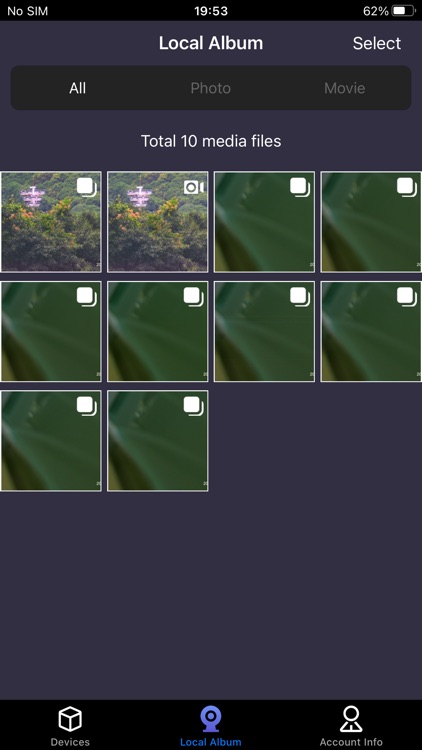The height and width of the screenshot is (750, 422).
Task: Open the first green leaf thumbnail in the second row
Action: click(51, 331)
